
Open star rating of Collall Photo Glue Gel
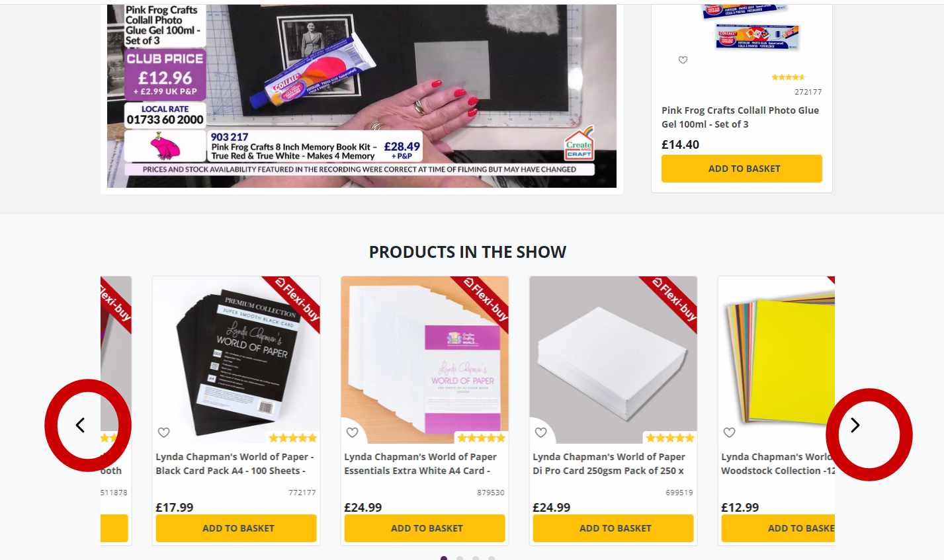[788, 77]
